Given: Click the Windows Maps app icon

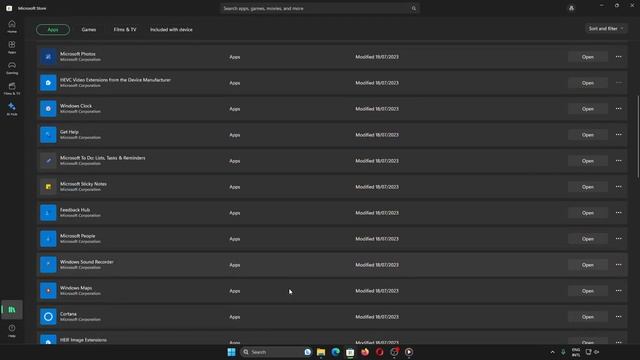Looking at the screenshot, I should [48, 291].
